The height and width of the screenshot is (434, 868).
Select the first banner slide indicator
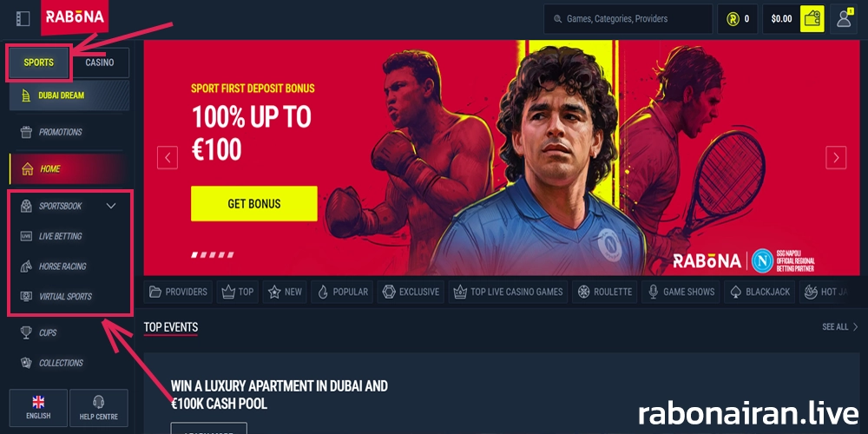coord(194,255)
